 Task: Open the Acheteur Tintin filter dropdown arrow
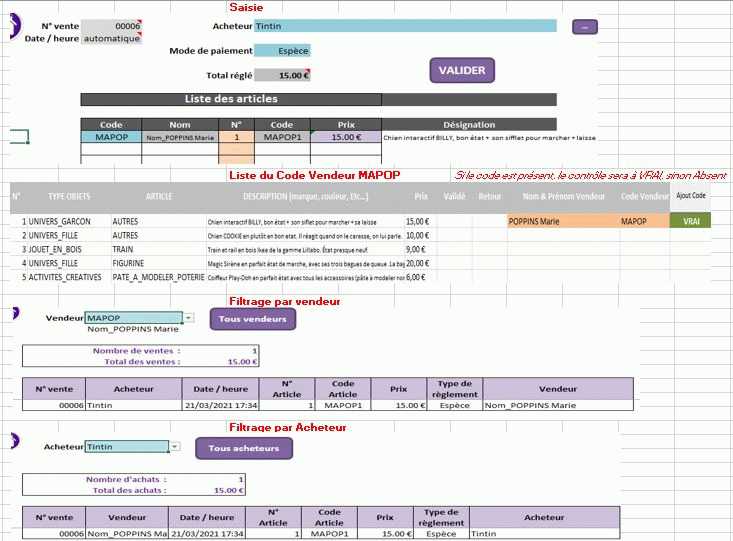(x=174, y=447)
